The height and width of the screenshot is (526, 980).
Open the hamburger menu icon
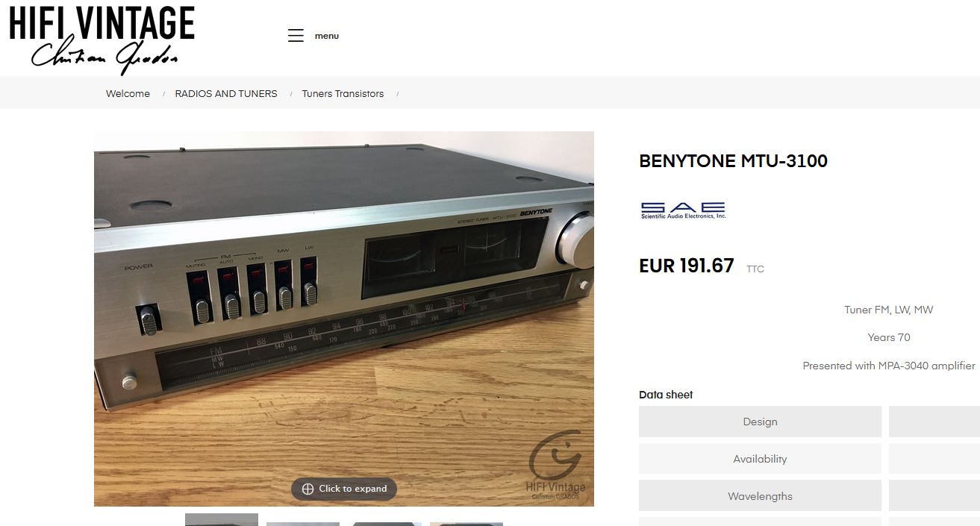click(296, 36)
